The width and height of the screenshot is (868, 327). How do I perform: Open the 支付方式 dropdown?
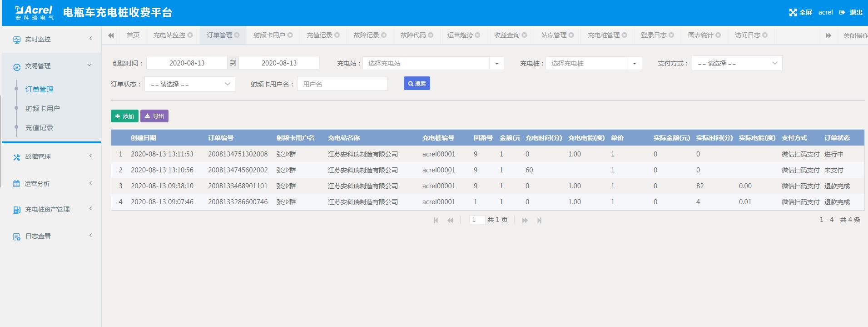coord(736,63)
